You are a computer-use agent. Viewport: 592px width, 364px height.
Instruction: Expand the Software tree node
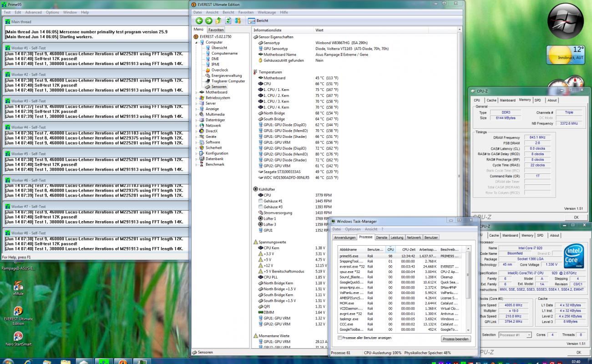tap(197, 142)
